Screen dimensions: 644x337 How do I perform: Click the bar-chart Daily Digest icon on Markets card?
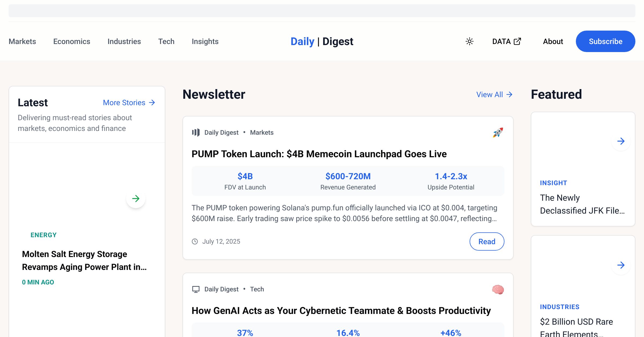195,132
